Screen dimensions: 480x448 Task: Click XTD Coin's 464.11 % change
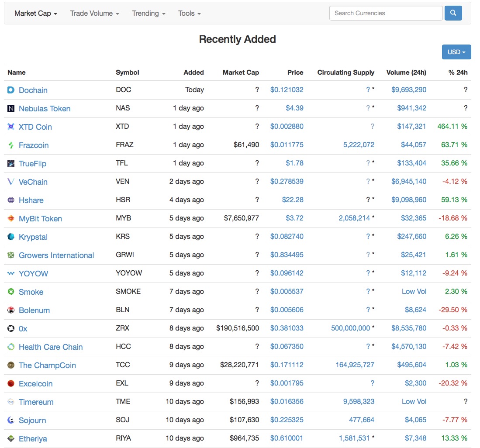pyautogui.click(x=452, y=126)
